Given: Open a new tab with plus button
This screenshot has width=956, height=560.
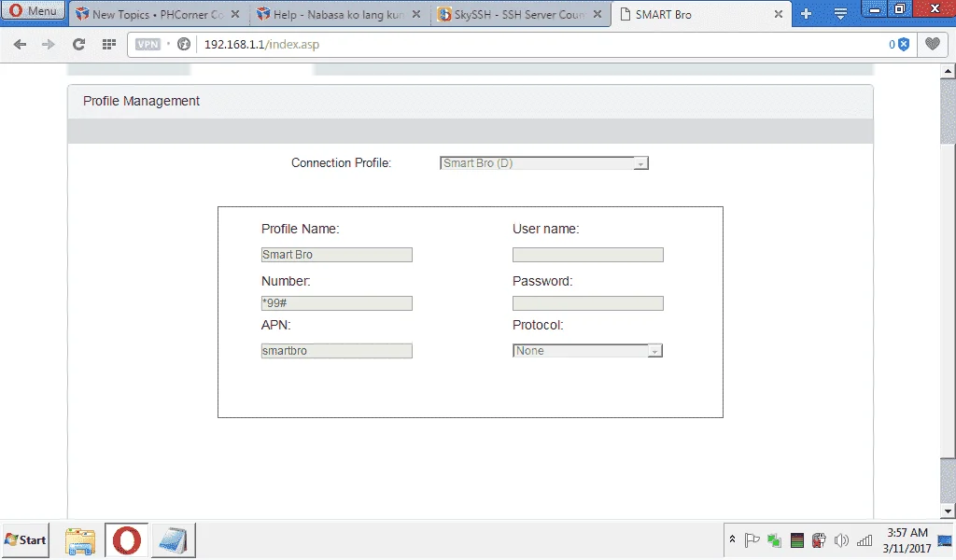Looking at the screenshot, I should coord(806,14).
